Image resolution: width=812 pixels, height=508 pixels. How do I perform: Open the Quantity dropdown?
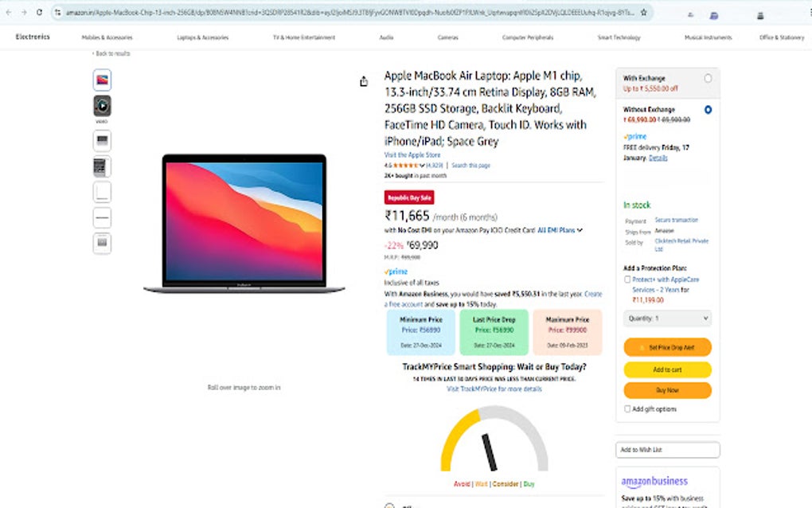pyautogui.click(x=668, y=318)
